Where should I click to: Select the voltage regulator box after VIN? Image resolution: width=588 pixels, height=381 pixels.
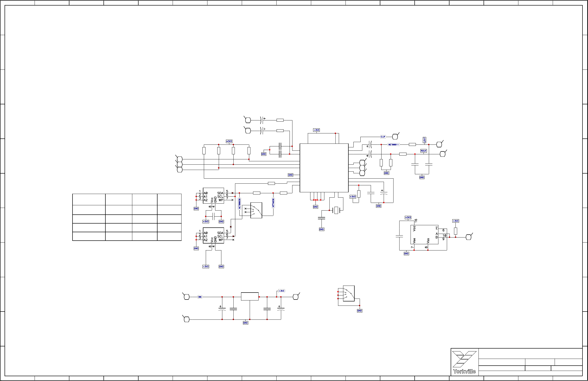pos(250,296)
